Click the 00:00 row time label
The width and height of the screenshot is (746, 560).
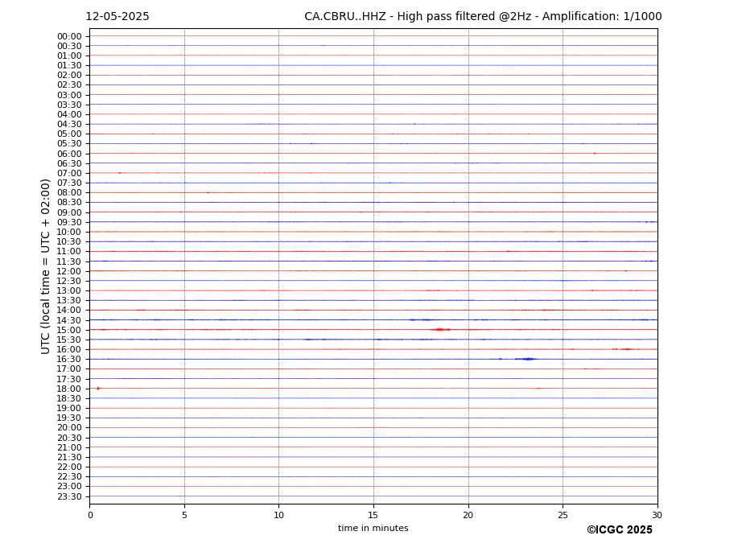point(69,37)
